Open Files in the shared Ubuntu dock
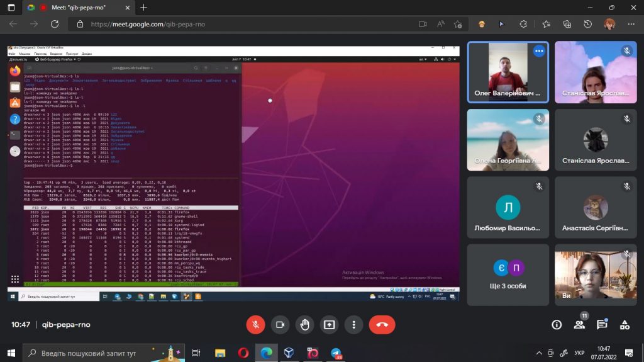644x362 pixels. (x=15, y=87)
